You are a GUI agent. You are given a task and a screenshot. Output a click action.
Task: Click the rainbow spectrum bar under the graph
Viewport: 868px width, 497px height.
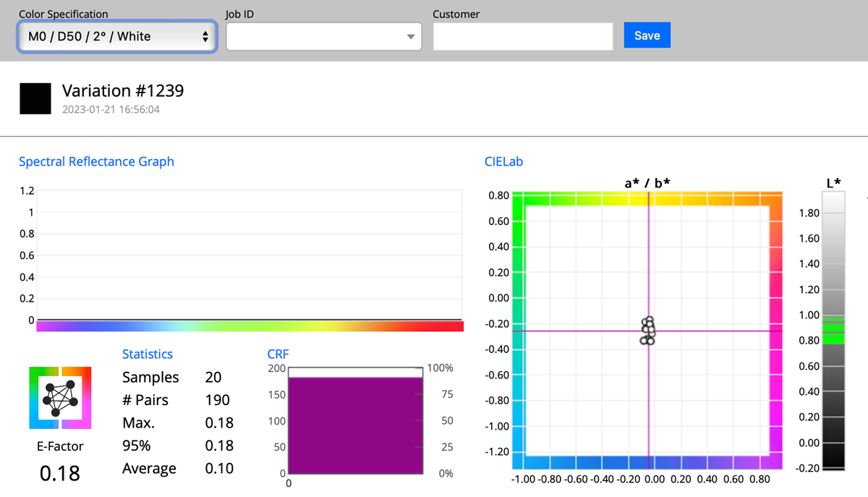pos(250,326)
